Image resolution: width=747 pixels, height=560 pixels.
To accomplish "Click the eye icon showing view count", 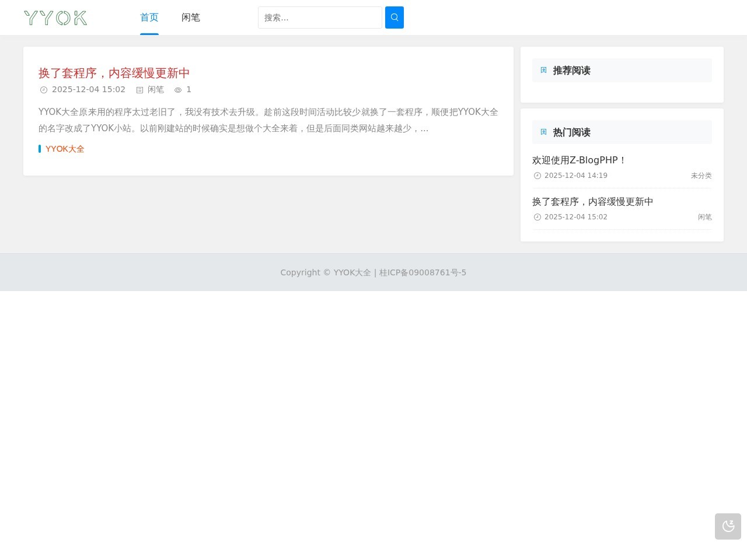I will click(177, 89).
